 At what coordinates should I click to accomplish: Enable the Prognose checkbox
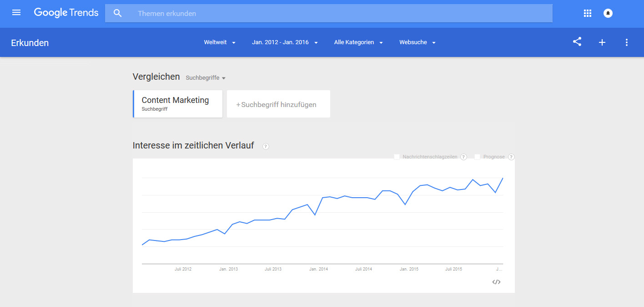point(478,157)
